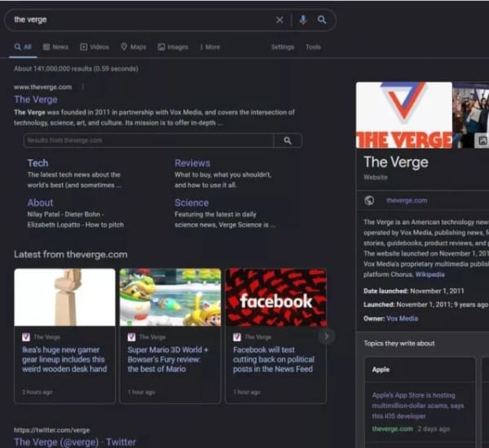Open the options dots beside www.theverge.com
The height and width of the screenshot is (448, 489).
point(82,87)
